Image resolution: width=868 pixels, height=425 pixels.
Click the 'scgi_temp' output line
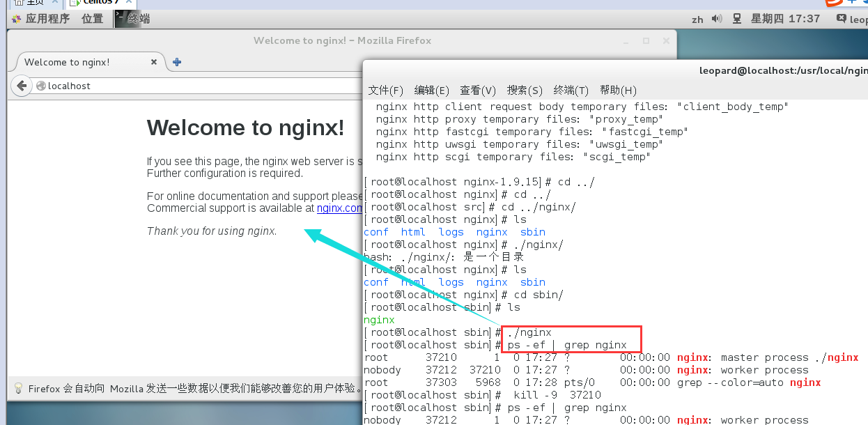tap(513, 157)
